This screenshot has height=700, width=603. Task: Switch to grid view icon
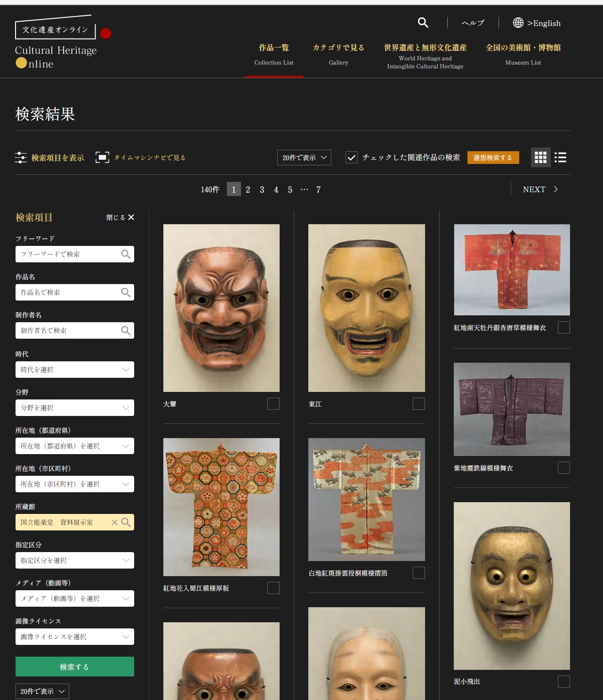tap(540, 157)
